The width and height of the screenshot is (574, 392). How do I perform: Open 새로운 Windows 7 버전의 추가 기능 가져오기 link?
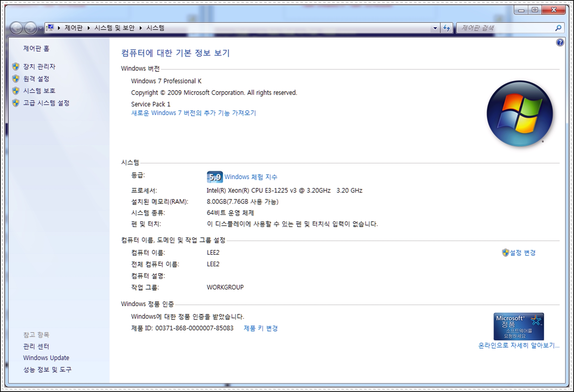194,113
